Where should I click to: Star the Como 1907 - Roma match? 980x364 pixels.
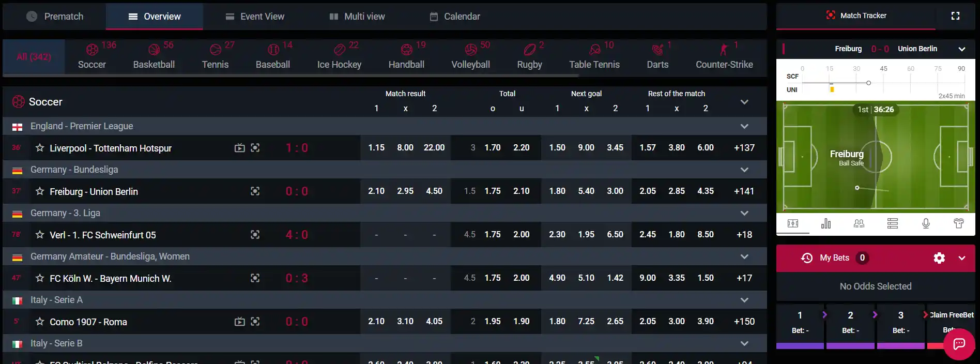[x=40, y=322]
